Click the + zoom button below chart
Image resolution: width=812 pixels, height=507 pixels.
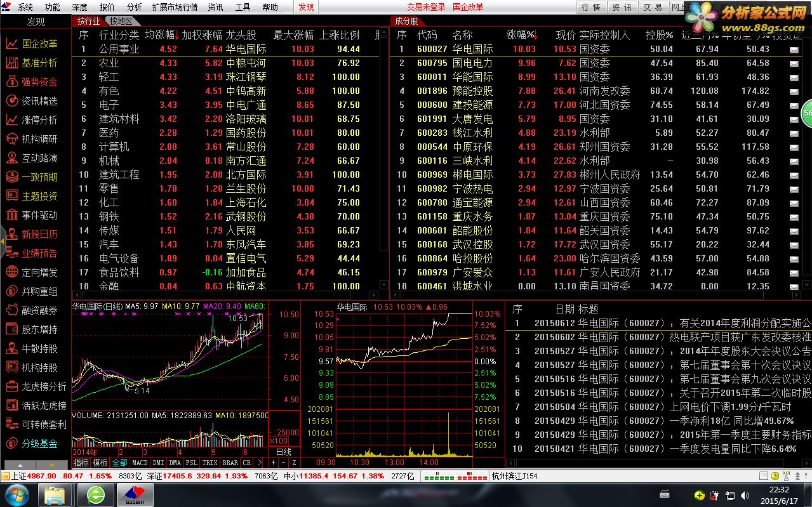coord(274,463)
